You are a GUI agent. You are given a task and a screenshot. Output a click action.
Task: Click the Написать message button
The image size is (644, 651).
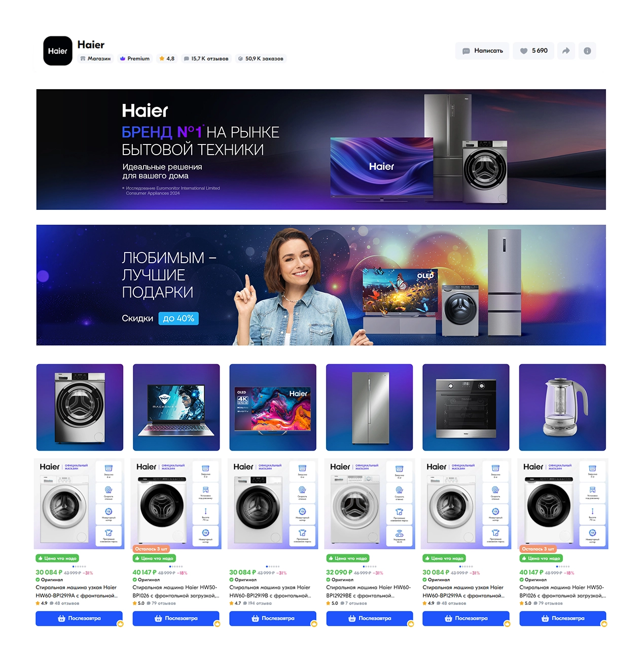[x=482, y=51]
